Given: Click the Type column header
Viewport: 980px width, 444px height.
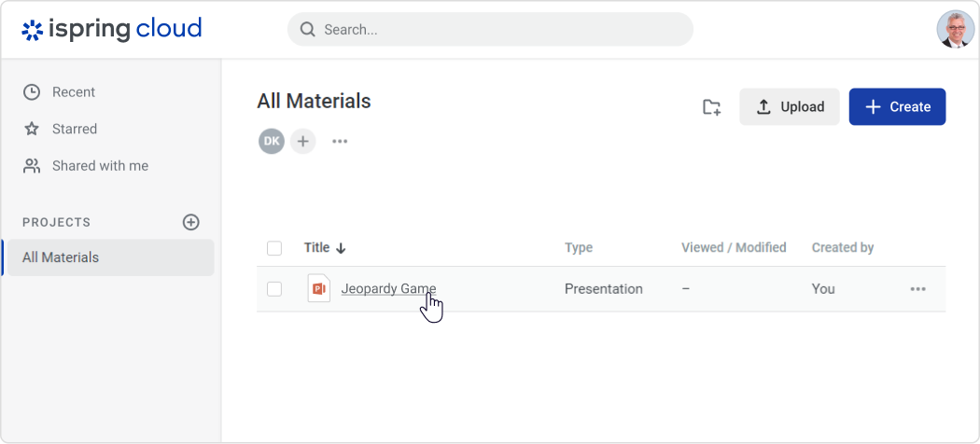Looking at the screenshot, I should pyautogui.click(x=578, y=247).
